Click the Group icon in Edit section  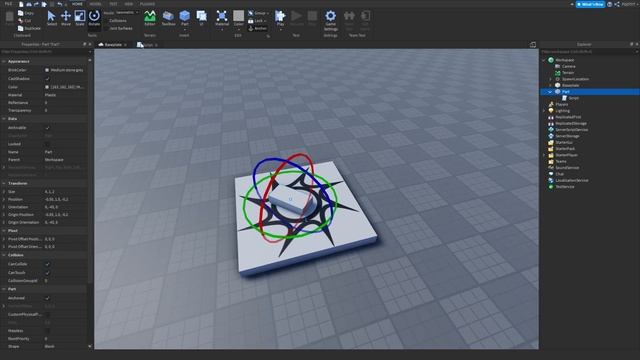[x=251, y=13]
